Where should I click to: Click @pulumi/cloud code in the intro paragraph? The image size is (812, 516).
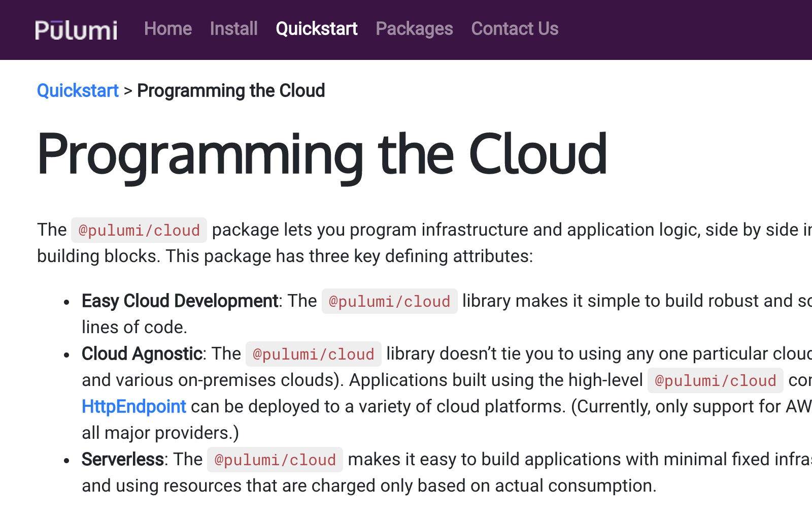(139, 230)
